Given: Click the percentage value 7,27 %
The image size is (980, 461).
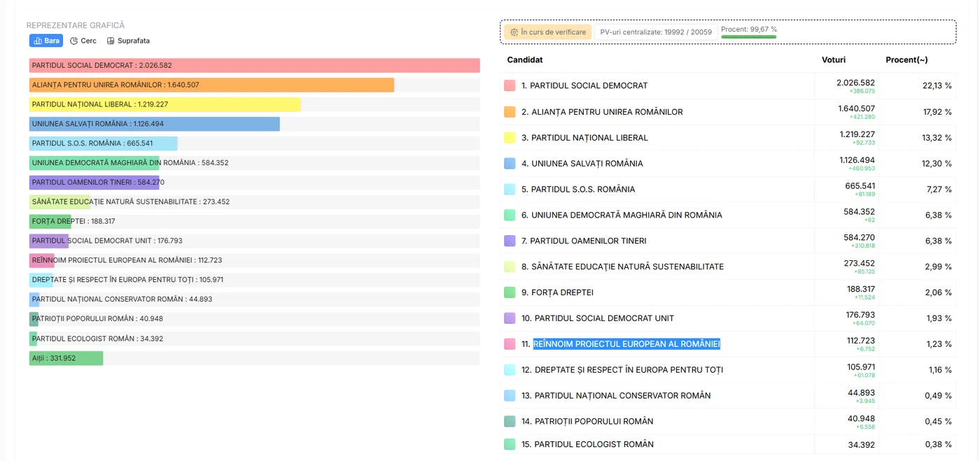Looking at the screenshot, I should pos(939,189).
